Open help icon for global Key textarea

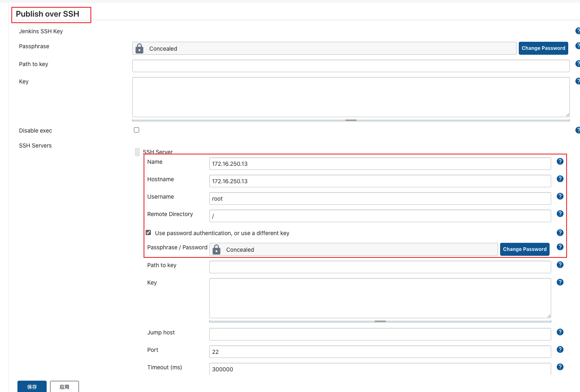[578, 81]
